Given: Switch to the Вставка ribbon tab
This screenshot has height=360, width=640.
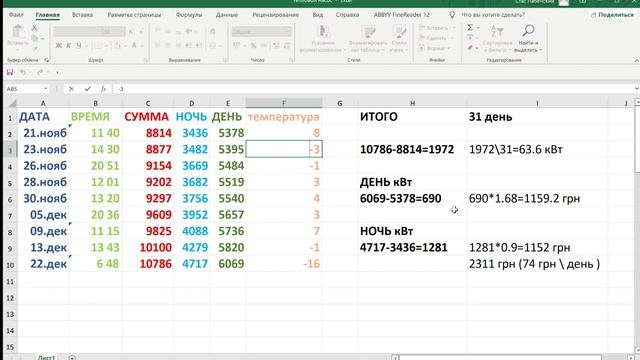Looking at the screenshot, I should tap(82, 15).
